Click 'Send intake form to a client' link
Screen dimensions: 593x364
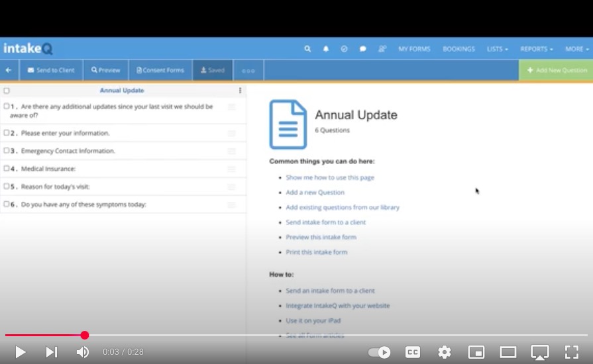click(x=325, y=222)
